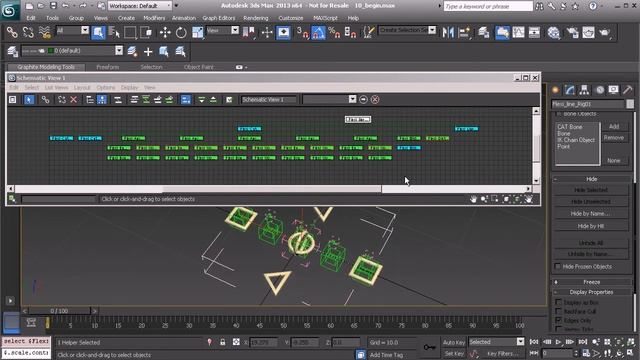Open Layout menu in Schematic View
This screenshot has height=360, width=640.
[x=82, y=88]
